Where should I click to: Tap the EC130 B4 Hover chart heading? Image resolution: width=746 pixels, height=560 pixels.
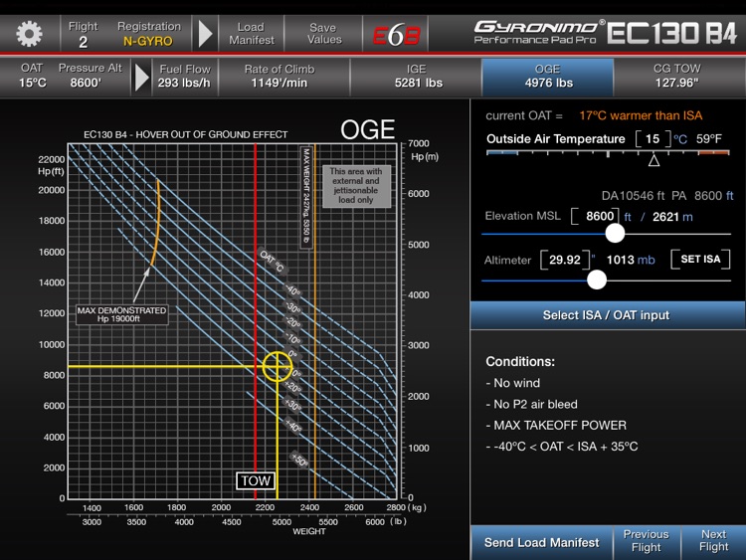[x=186, y=134]
